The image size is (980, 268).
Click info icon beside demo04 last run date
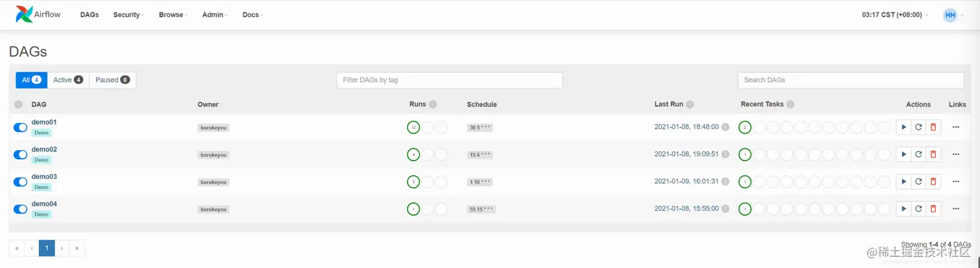click(x=725, y=208)
